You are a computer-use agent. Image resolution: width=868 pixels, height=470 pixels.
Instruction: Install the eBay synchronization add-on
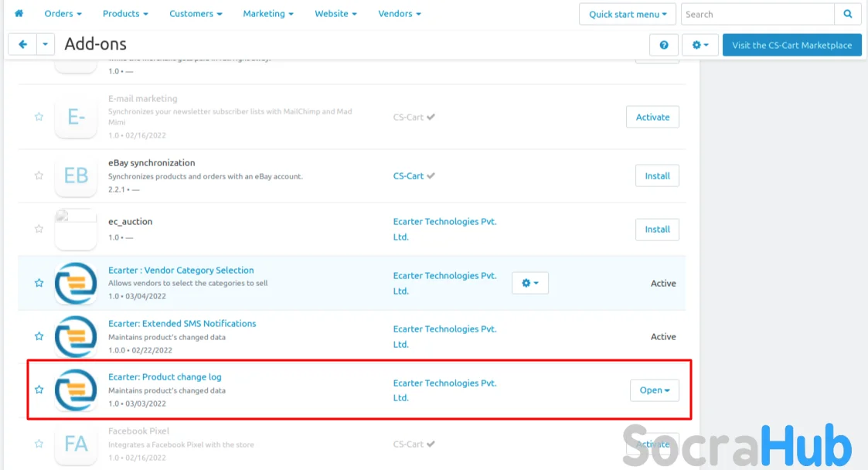[x=657, y=175]
